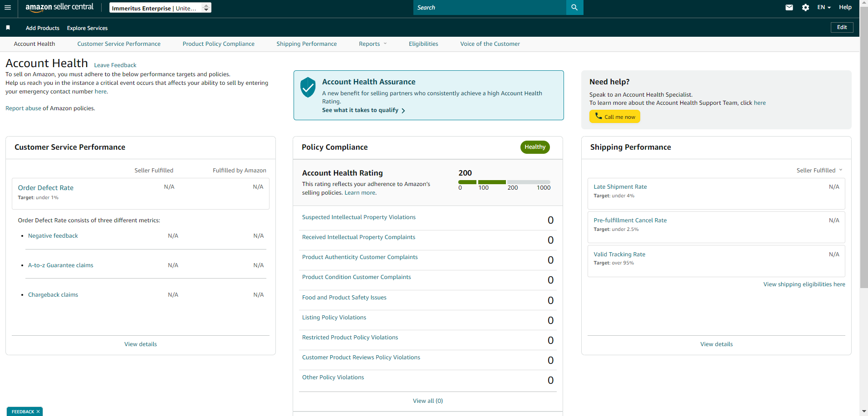The image size is (868, 416).
Task: Select the Account Health tab
Action: point(34,44)
